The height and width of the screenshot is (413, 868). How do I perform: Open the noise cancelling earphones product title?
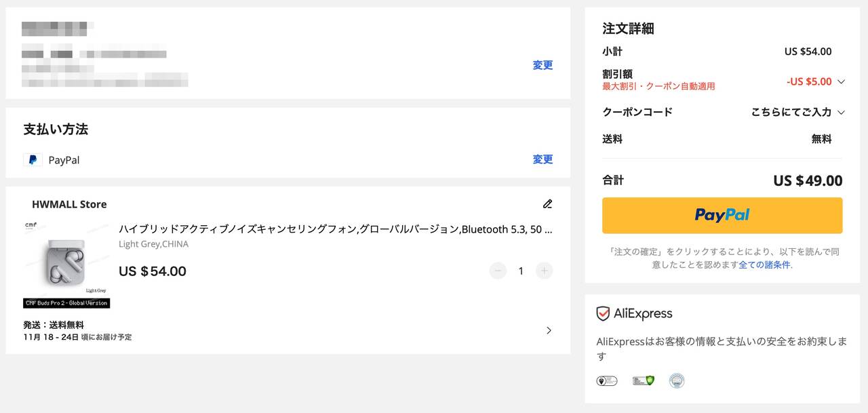click(x=335, y=229)
